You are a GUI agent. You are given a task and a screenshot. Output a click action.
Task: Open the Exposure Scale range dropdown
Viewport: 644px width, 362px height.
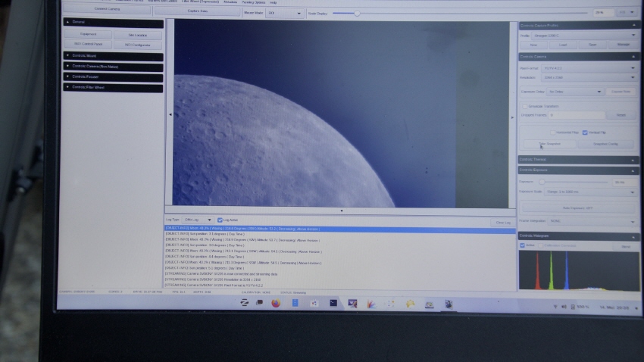point(590,192)
